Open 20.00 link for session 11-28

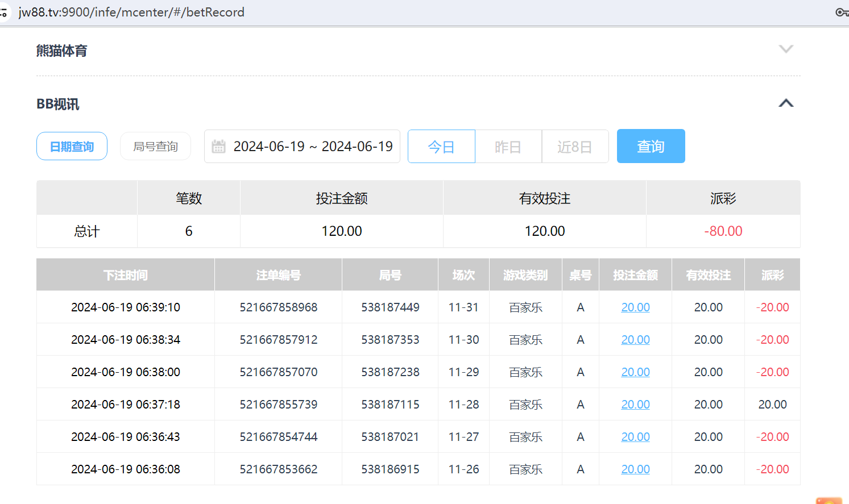[635, 404]
